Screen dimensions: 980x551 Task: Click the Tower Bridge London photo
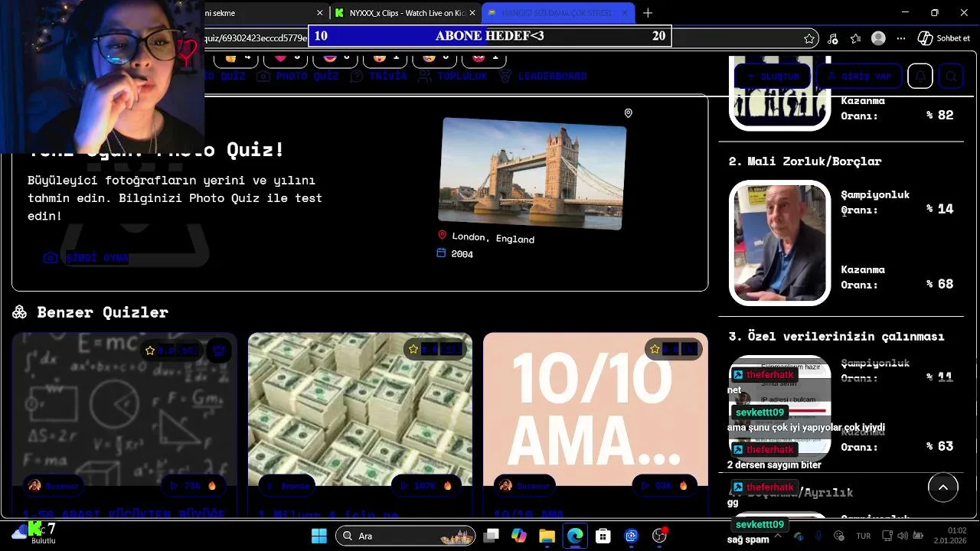pos(532,173)
